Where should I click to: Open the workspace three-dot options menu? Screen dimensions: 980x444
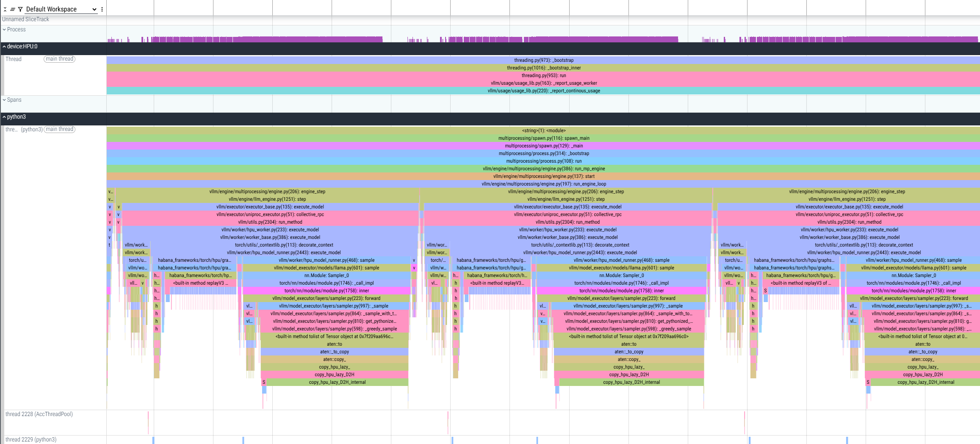tap(102, 9)
